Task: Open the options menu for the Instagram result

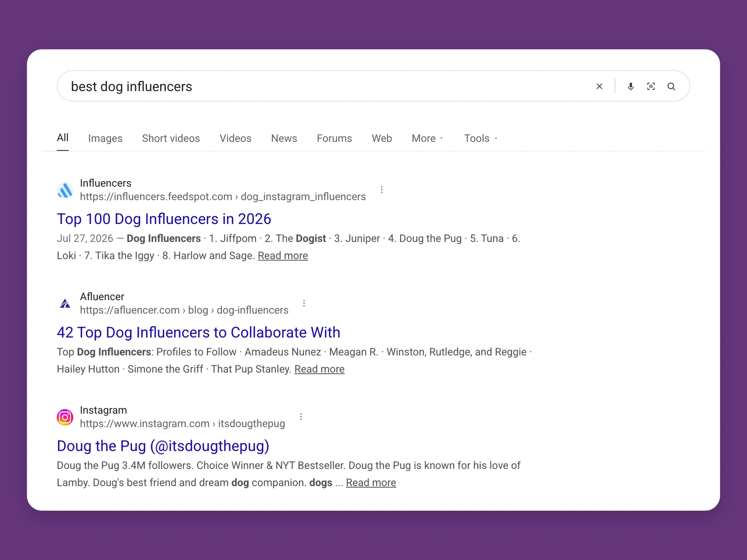Action: (x=301, y=417)
